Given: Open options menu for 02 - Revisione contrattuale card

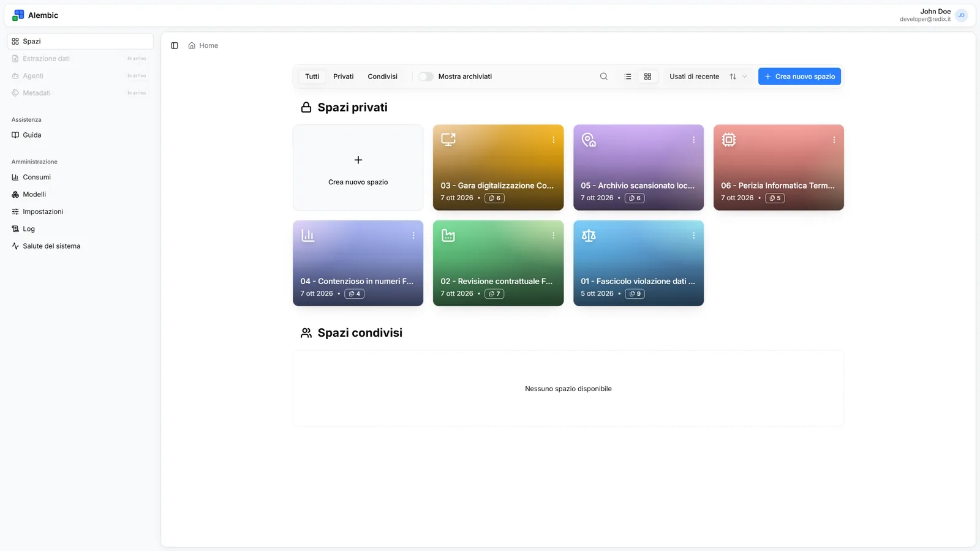Looking at the screenshot, I should click(554, 236).
